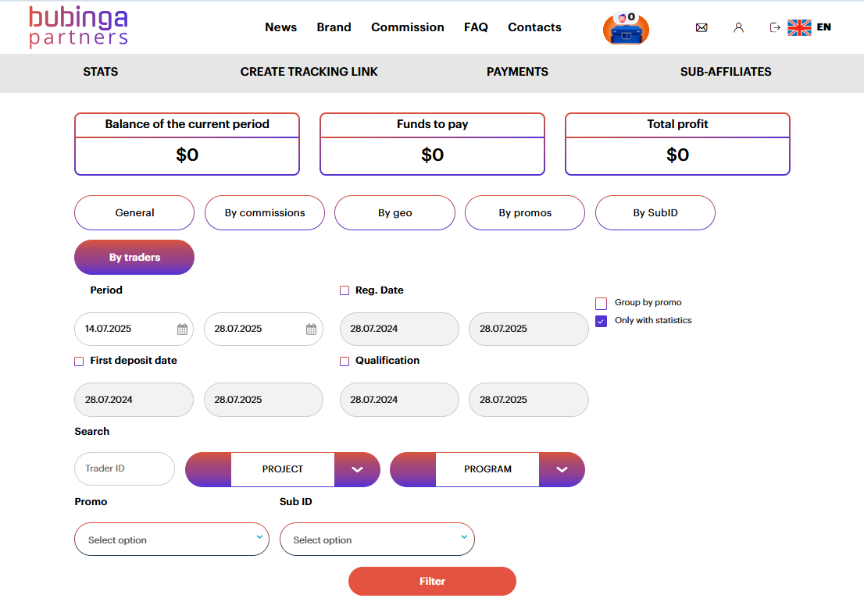Tick the Group by promo checkbox

pos(602,304)
